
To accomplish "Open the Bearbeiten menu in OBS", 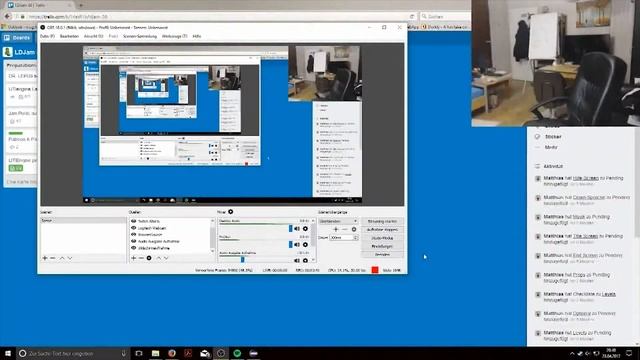I will click(x=69, y=36).
